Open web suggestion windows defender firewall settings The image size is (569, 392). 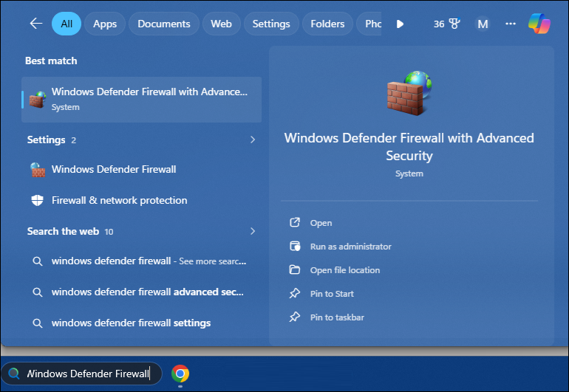point(142,323)
